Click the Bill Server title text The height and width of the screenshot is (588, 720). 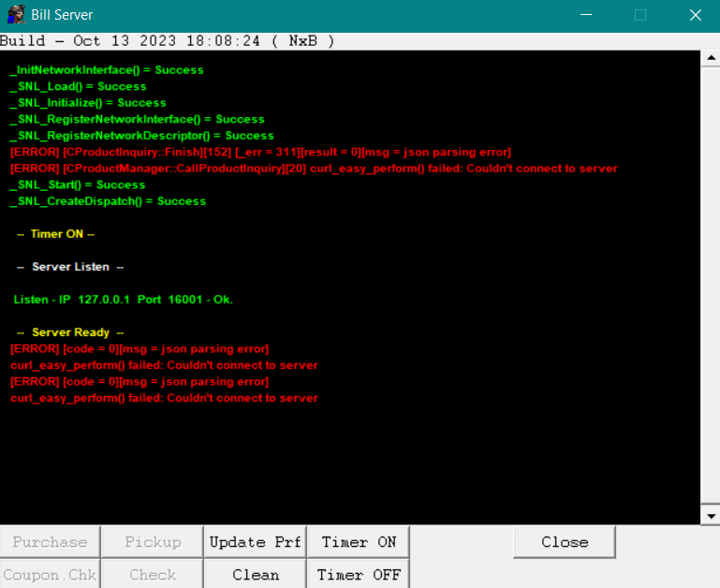(x=62, y=15)
